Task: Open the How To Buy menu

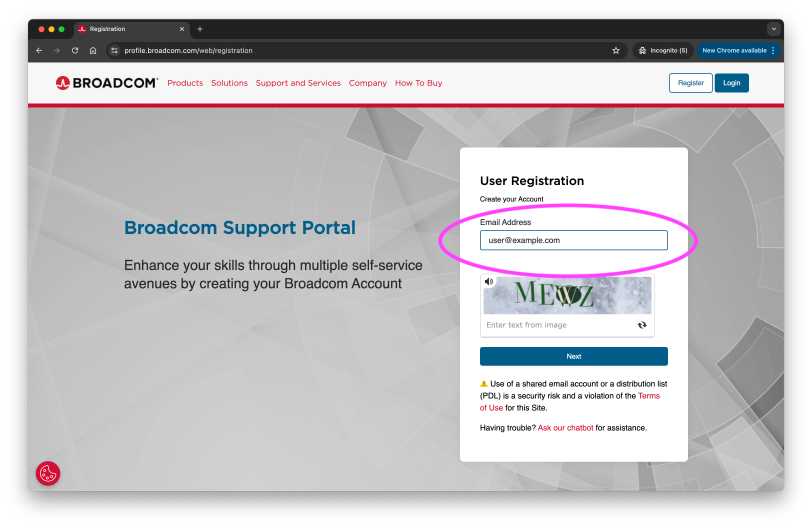Action: tap(418, 83)
